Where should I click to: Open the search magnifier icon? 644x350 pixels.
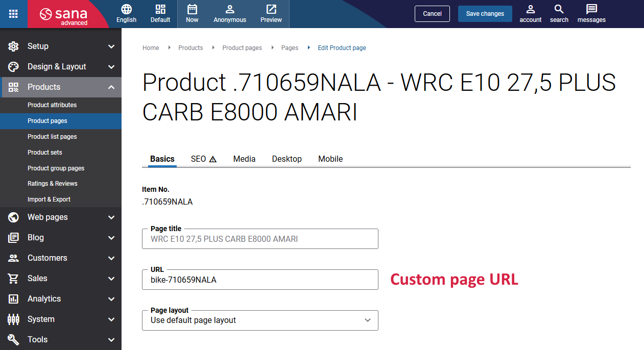tap(559, 9)
